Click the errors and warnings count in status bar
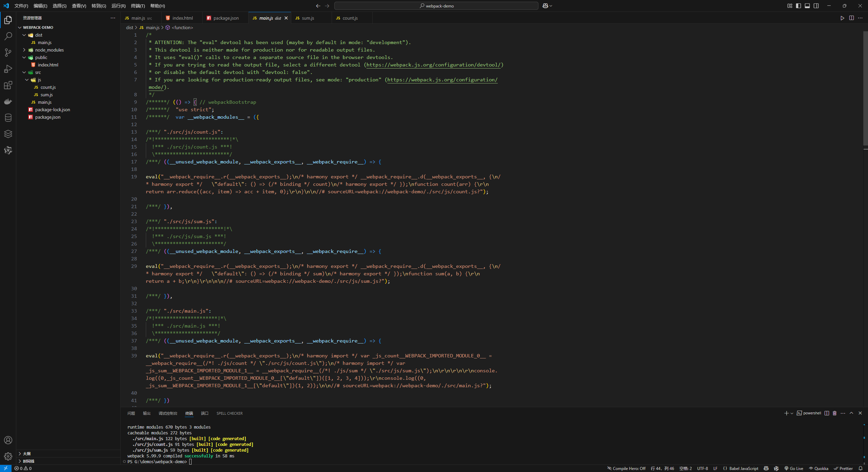 click(x=23, y=468)
